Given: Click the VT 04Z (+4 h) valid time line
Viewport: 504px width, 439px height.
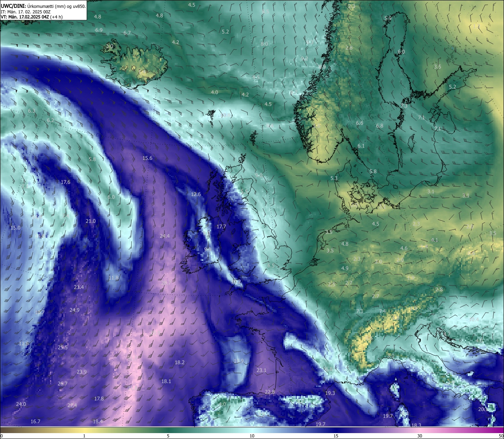Looking at the screenshot, I should click(32, 17).
